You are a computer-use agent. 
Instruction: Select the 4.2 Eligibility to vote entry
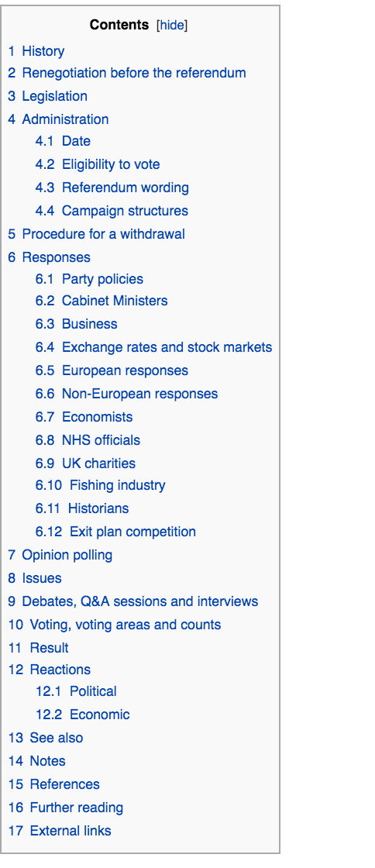[x=98, y=164]
